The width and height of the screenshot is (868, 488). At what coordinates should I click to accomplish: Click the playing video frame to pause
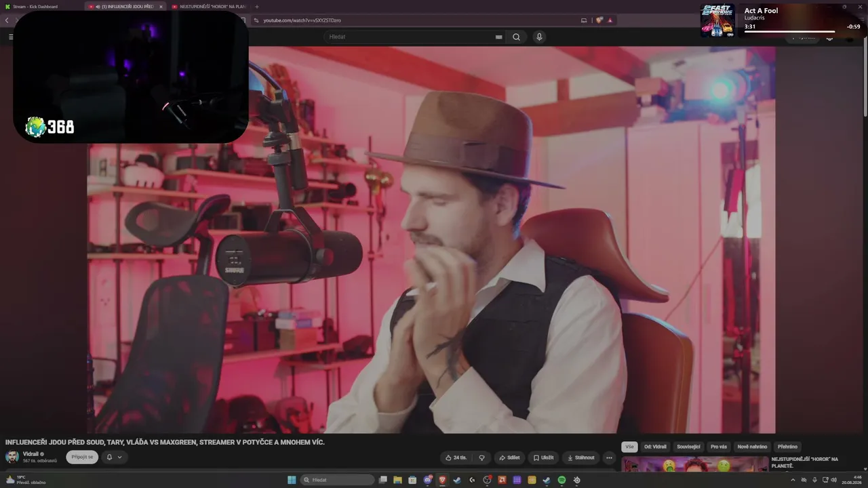coord(431,239)
